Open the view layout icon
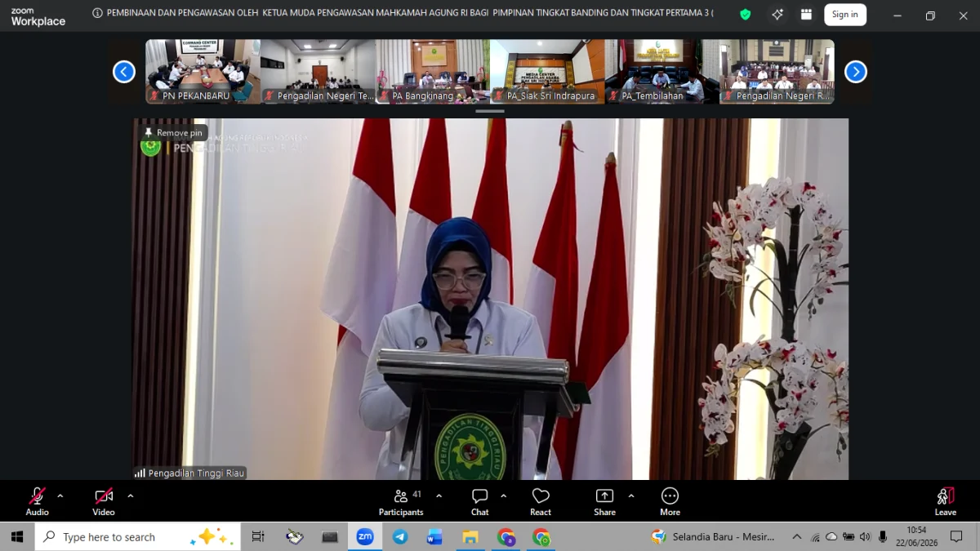The image size is (980, 551). [806, 15]
